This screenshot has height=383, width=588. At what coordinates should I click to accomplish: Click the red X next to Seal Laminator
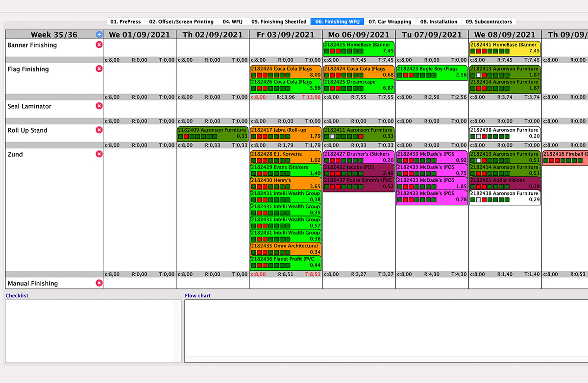pyautogui.click(x=99, y=106)
